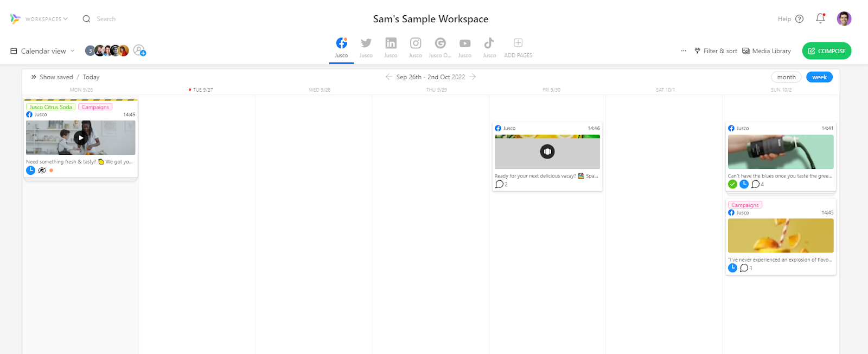Open 'I've never experienced an explosion' caption
Screen dimensions: 868x354
click(780, 260)
